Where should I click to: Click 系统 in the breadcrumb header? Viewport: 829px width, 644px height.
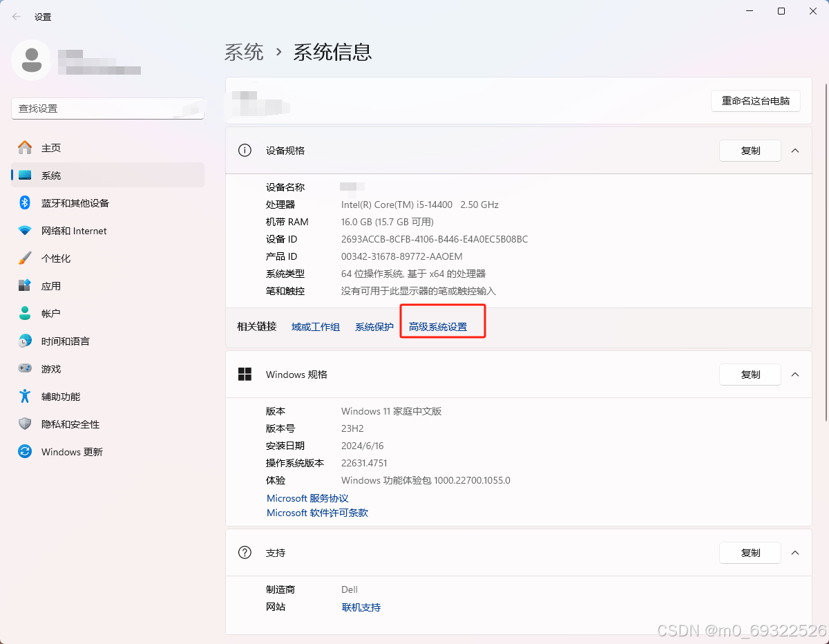[x=244, y=52]
